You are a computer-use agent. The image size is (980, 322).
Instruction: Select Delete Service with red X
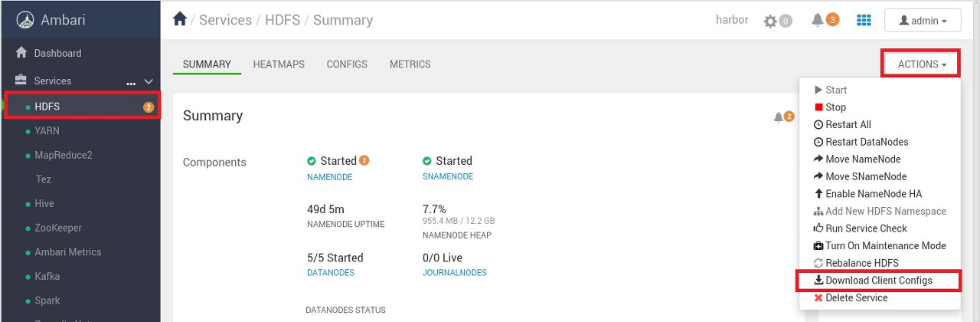click(851, 297)
